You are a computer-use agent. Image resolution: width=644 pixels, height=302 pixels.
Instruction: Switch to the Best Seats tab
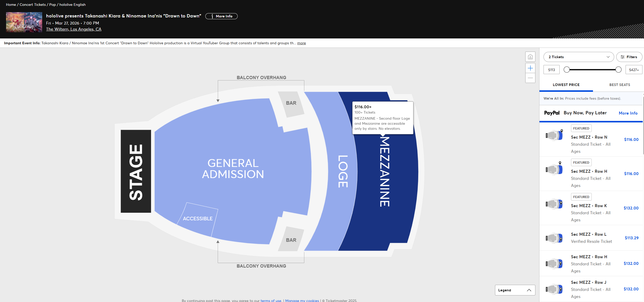pos(619,85)
